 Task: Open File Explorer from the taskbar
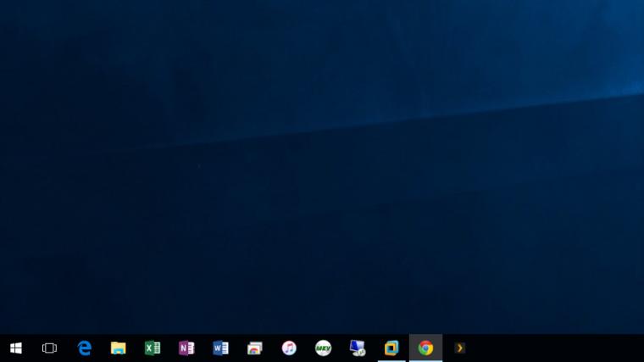click(119, 348)
